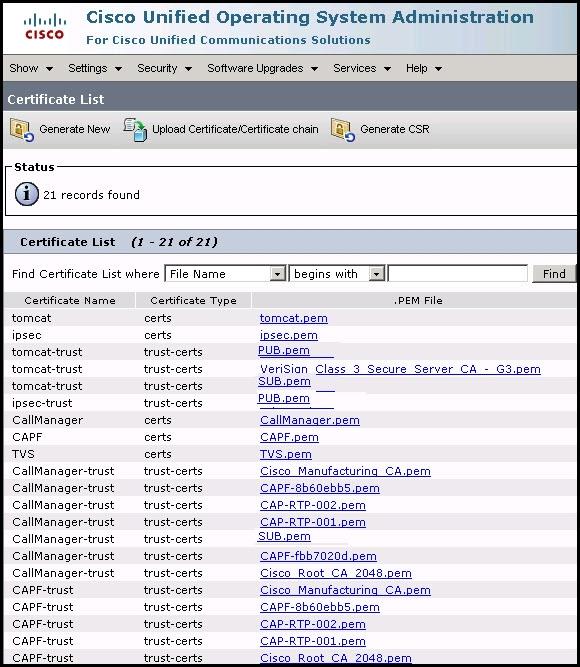The width and height of the screenshot is (580, 667).
Task: Click the status information icon
Action: coord(27,194)
